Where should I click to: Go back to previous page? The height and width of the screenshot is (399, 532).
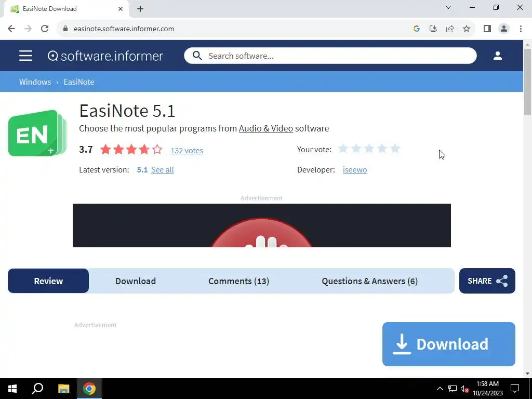coord(11,29)
